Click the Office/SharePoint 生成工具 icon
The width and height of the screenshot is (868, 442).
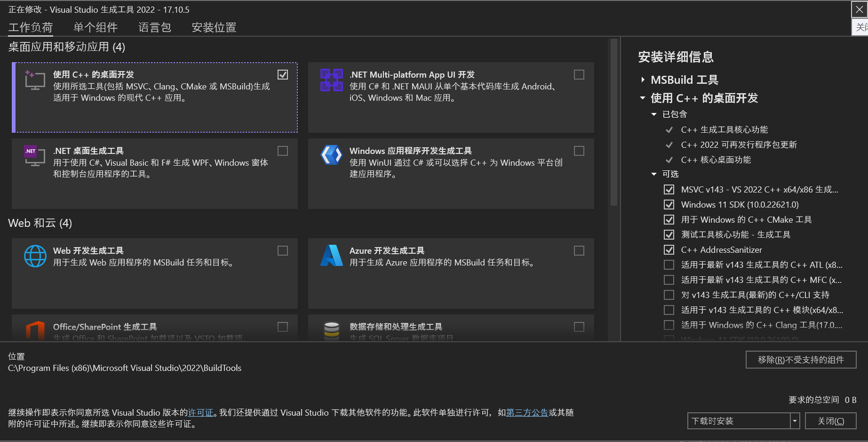pyautogui.click(x=35, y=330)
